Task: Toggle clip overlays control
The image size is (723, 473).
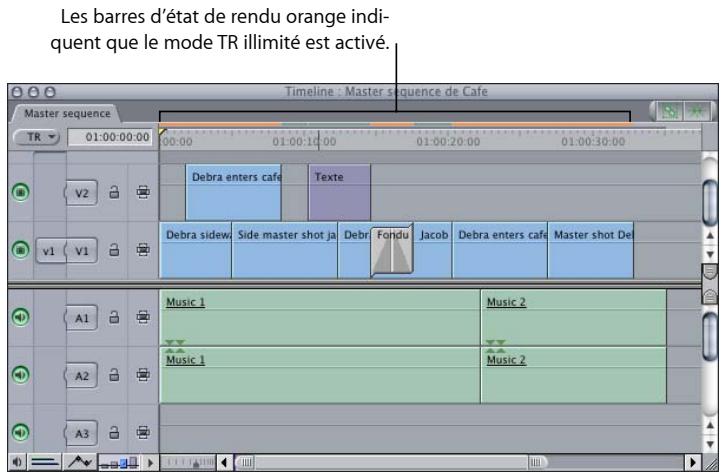Action: tap(80, 462)
